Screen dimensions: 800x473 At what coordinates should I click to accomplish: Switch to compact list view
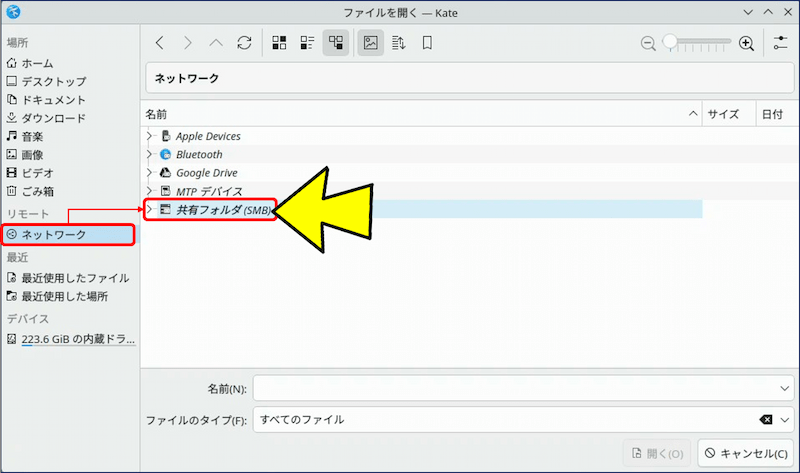pos(307,43)
